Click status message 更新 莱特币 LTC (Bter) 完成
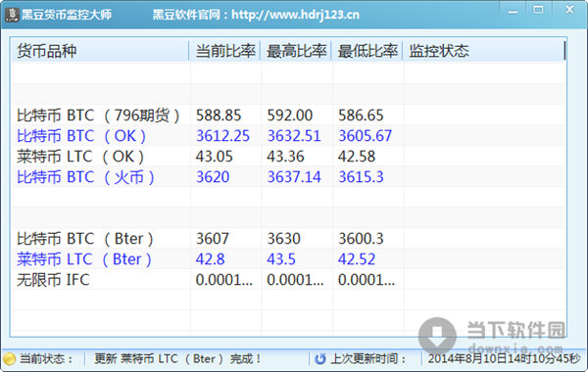Viewport: 588px width, 372px height. click(177, 359)
